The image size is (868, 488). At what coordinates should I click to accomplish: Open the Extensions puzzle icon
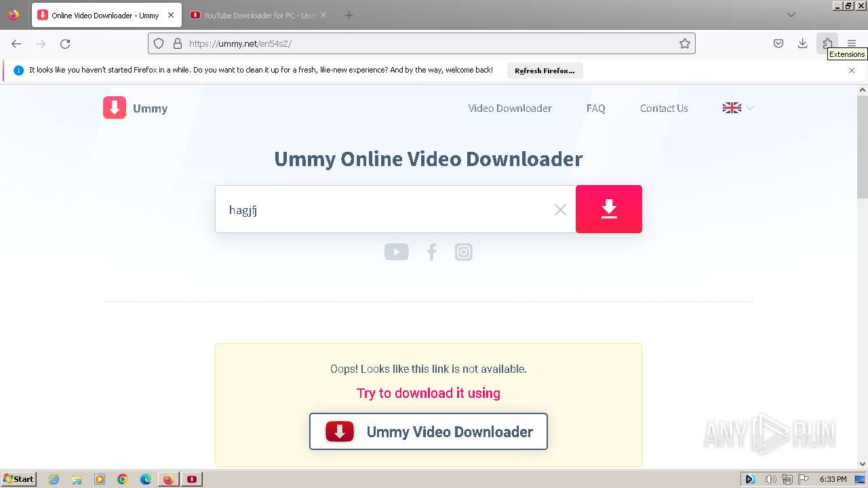(x=827, y=43)
